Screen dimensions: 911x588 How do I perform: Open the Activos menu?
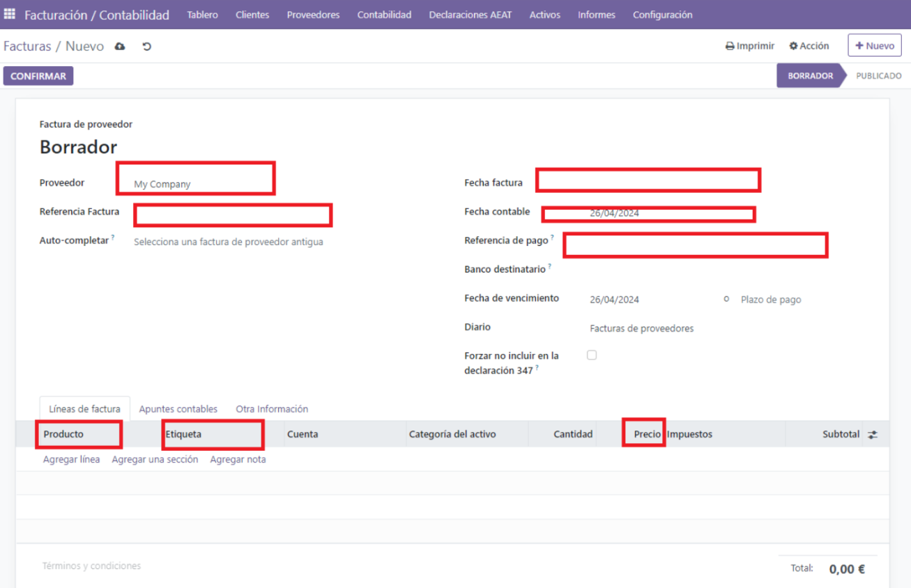coord(544,15)
